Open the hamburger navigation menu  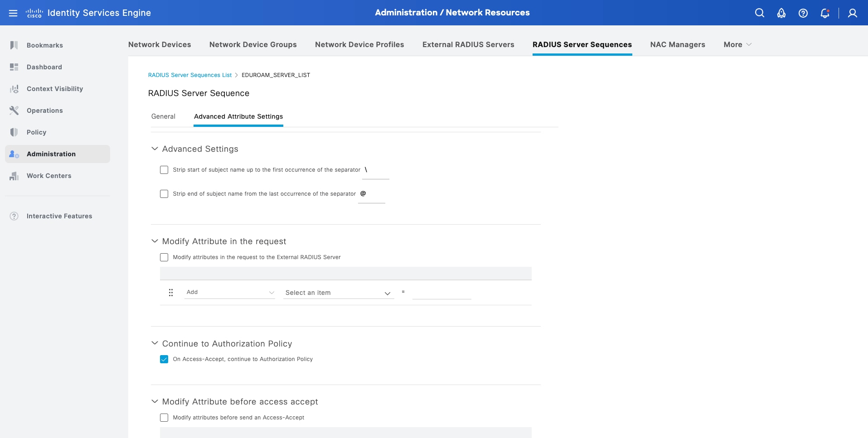(x=13, y=13)
